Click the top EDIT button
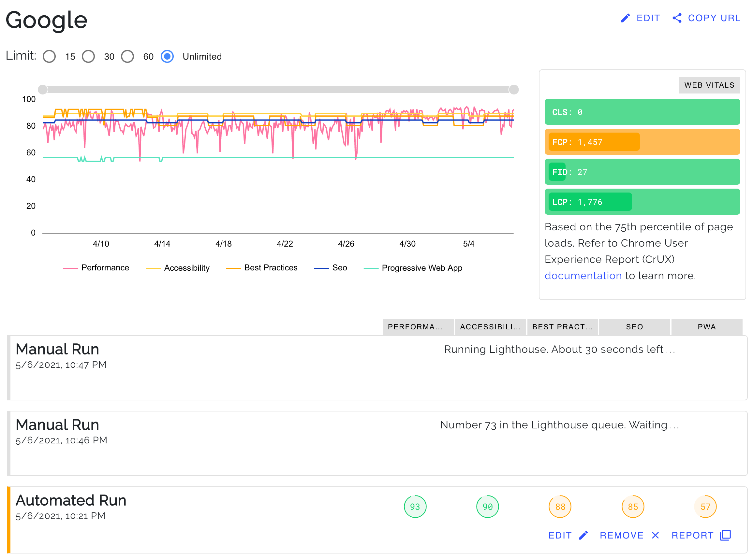The image size is (753, 560). (x=641, y=18)
